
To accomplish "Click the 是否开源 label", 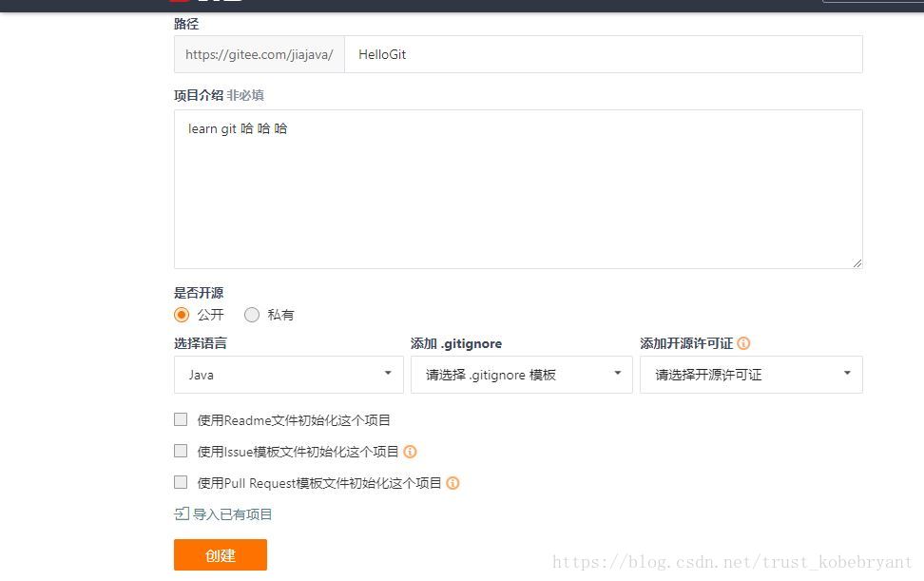I will point(199,293).
